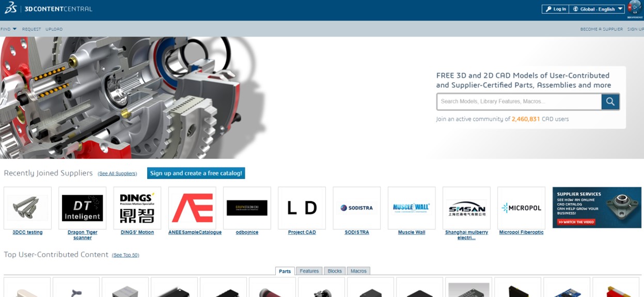Click ANEESampleCatalogue link text
Viewport: 644px width, 297px height.
pyautogui.click(x=195, y=232)
